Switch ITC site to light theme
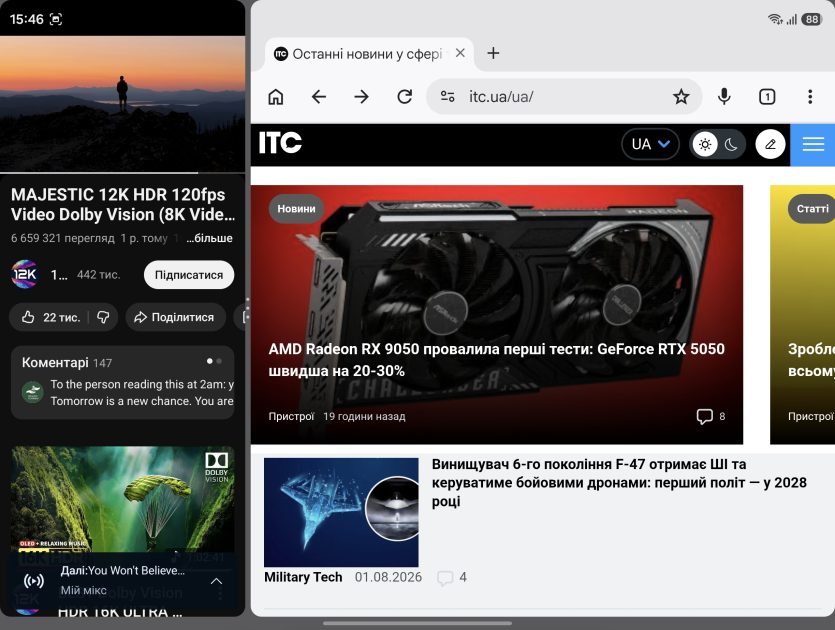Screen dimensions: 835x630 click(x=705, y=144)
